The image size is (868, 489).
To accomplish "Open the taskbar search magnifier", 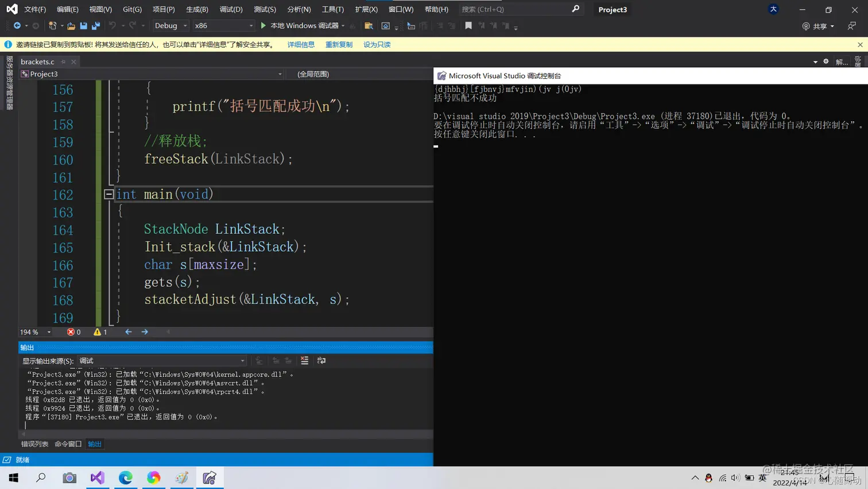I will click(41, 478).
